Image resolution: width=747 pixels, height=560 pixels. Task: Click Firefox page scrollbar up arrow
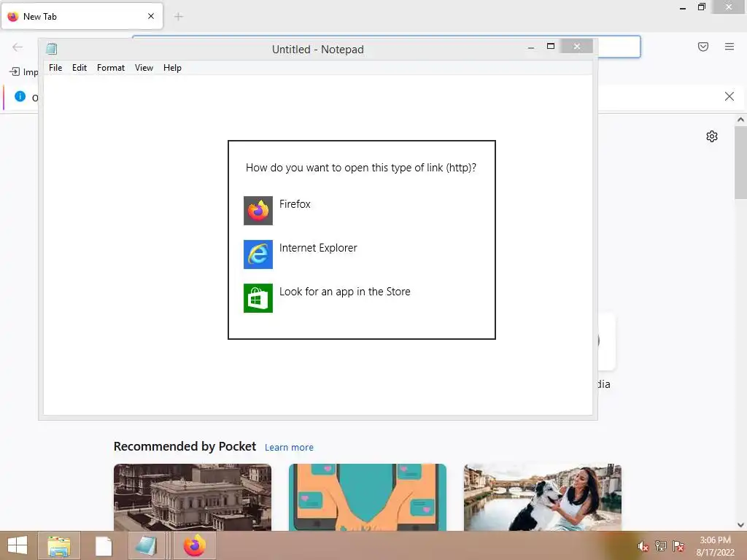(x=740, y=120)
